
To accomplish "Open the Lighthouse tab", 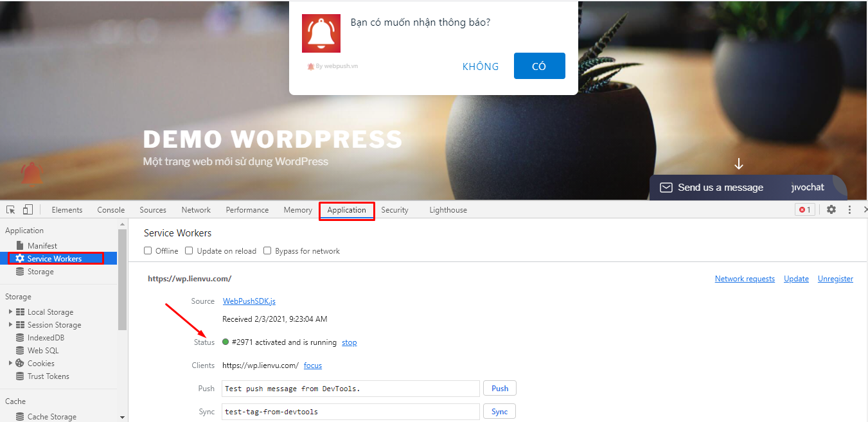I will click(x=448, y=210).
